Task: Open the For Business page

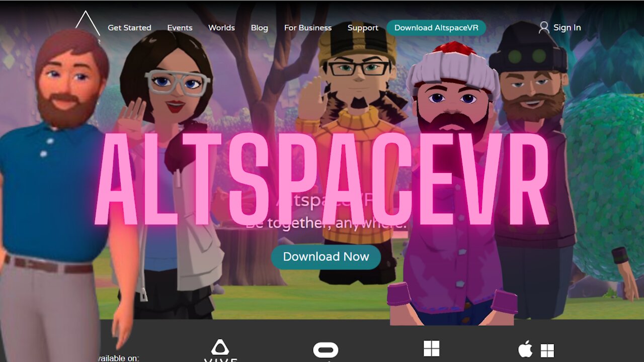Action: pyautogui.click(x=308, y=28)
